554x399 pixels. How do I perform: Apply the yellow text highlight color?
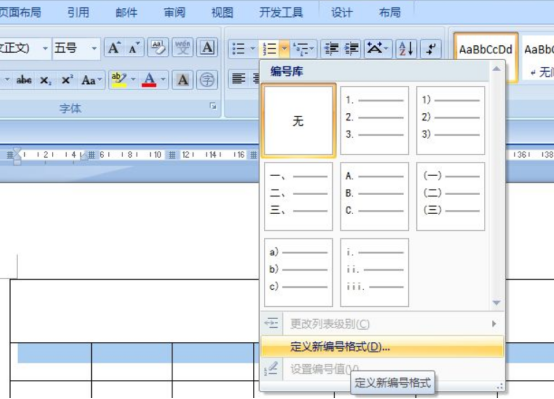pos(119,80)
